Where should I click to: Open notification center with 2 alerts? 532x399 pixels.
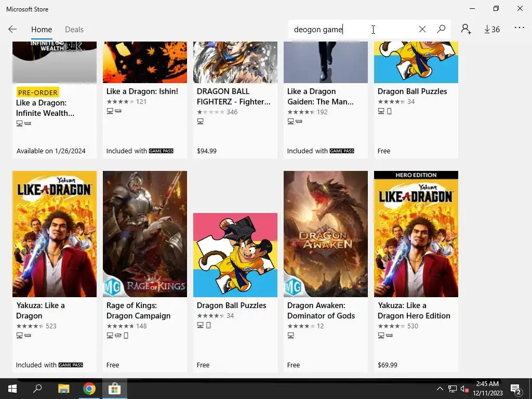click(x=516, y=389)
